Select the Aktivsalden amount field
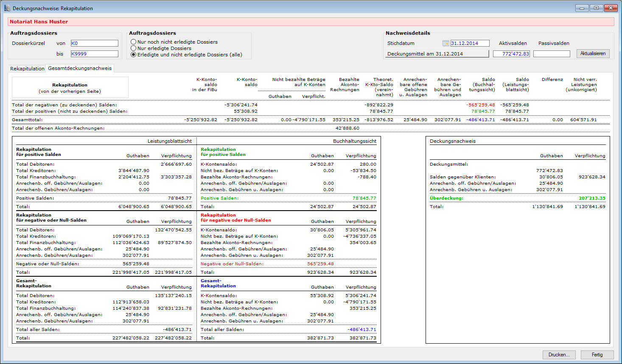This screenshot has width=622, height=364. point(511,54)
